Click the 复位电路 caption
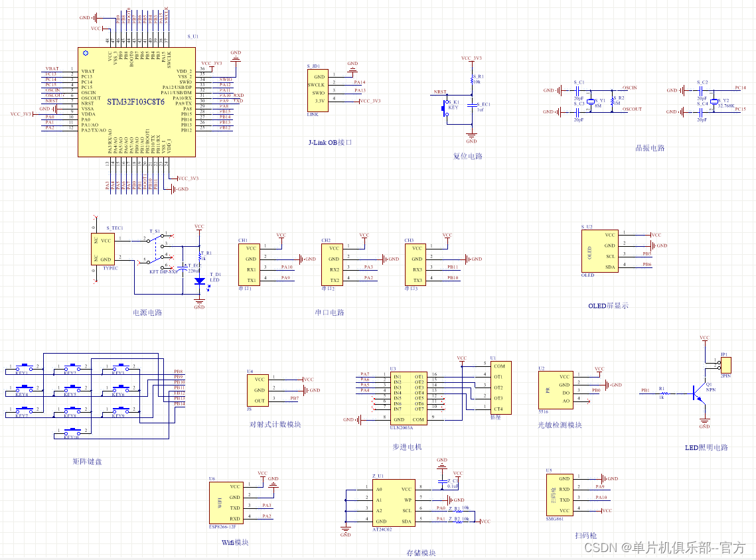Screen dimensions: 756x560 [x=468, y=156]
